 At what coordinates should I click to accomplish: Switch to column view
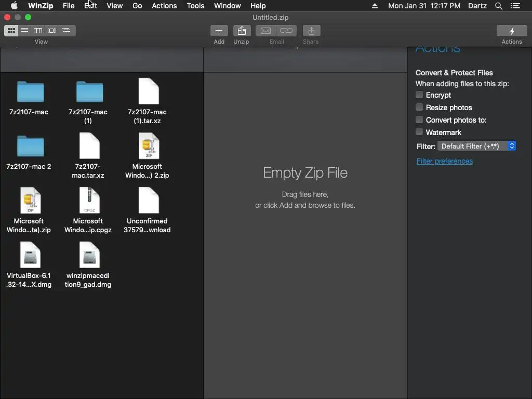point(37,31)
